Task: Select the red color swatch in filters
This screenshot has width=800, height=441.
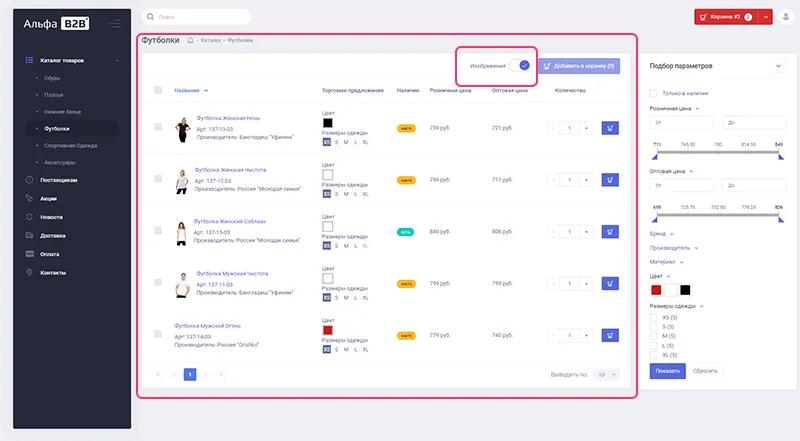Action: tap(656, 289)
